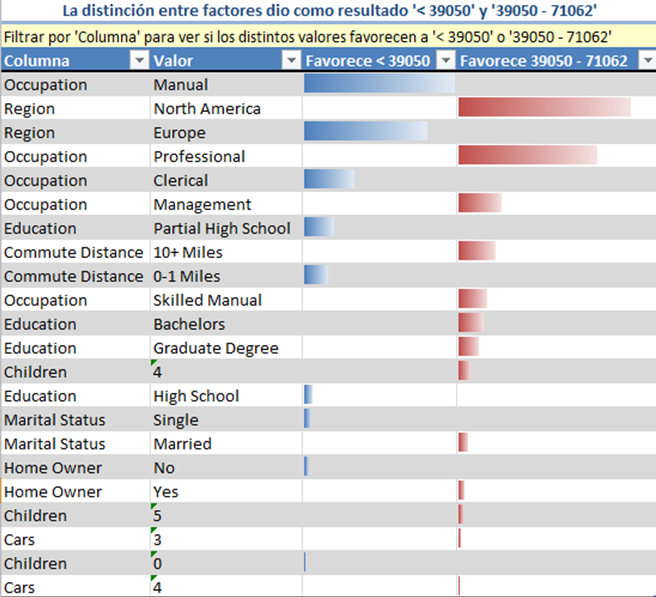Screen dimensions: 656x597
Task: Click the 'Bachelors' education value cell
Action: pyautogui.click(x=189, y=325)
